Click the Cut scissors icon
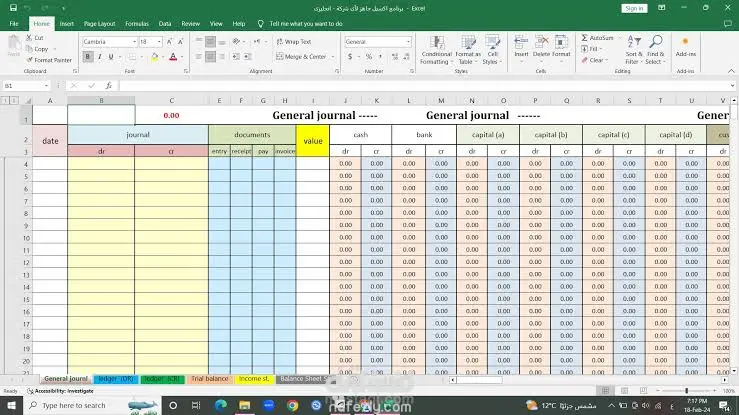The width and height of the screenshot is (739, 415). [29, 38]
